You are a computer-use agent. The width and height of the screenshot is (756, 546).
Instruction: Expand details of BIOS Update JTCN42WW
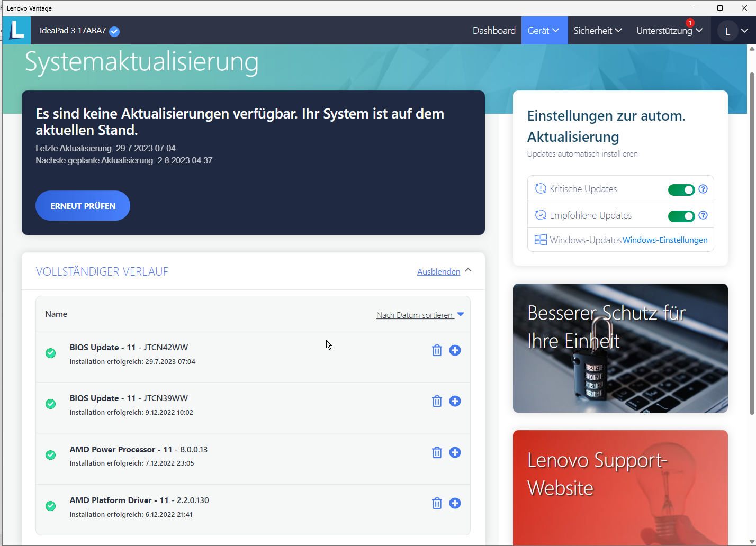(455, 350)
